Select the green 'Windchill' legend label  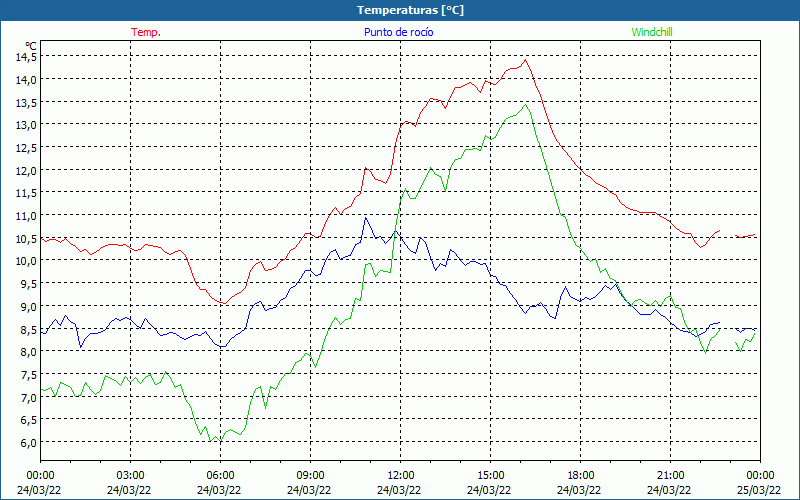652,32
